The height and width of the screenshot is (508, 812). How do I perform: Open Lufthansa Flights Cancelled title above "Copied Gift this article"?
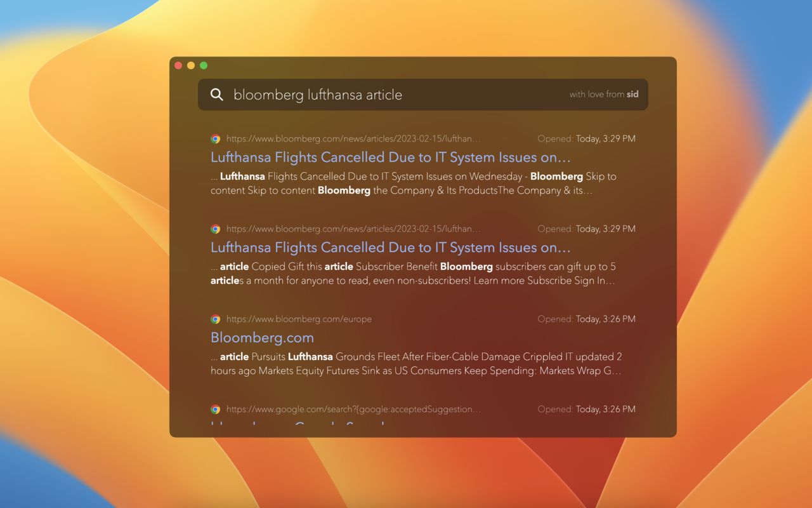391,247
